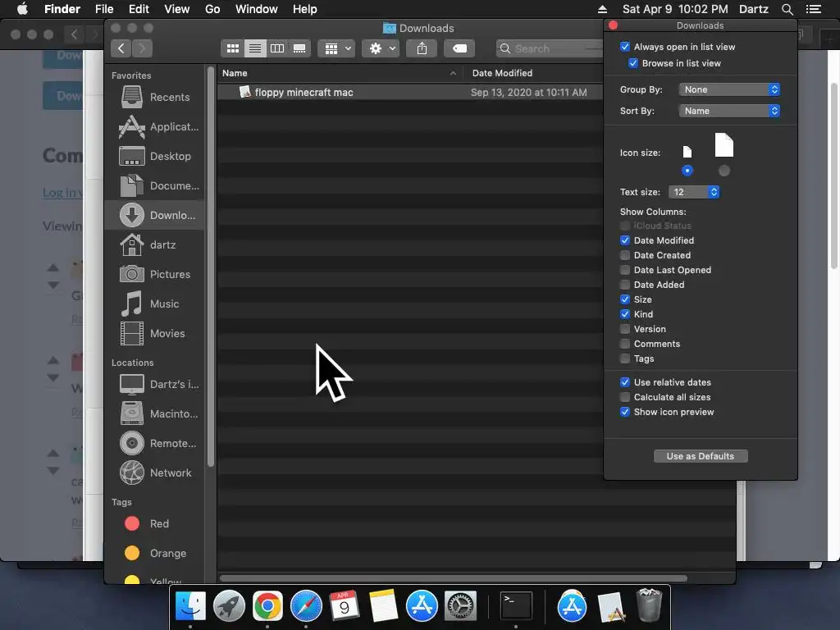The width and height of the screenshot is (840, 630).
Task: Open Spotlight search in menu bar
Action: point(787,9)
